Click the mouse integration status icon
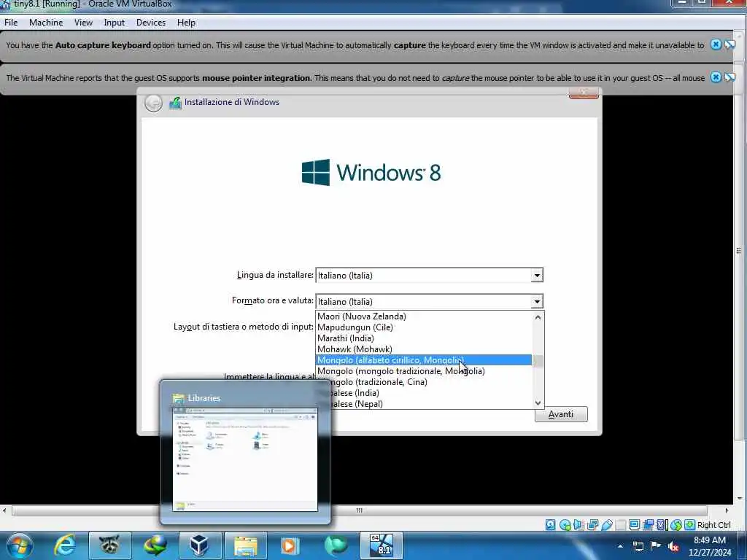 (676, 525)
